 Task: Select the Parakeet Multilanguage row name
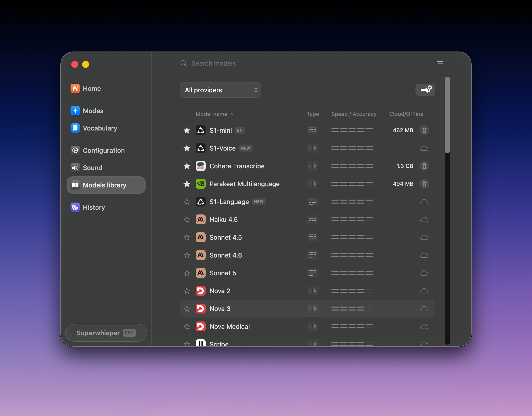point(244,184)
